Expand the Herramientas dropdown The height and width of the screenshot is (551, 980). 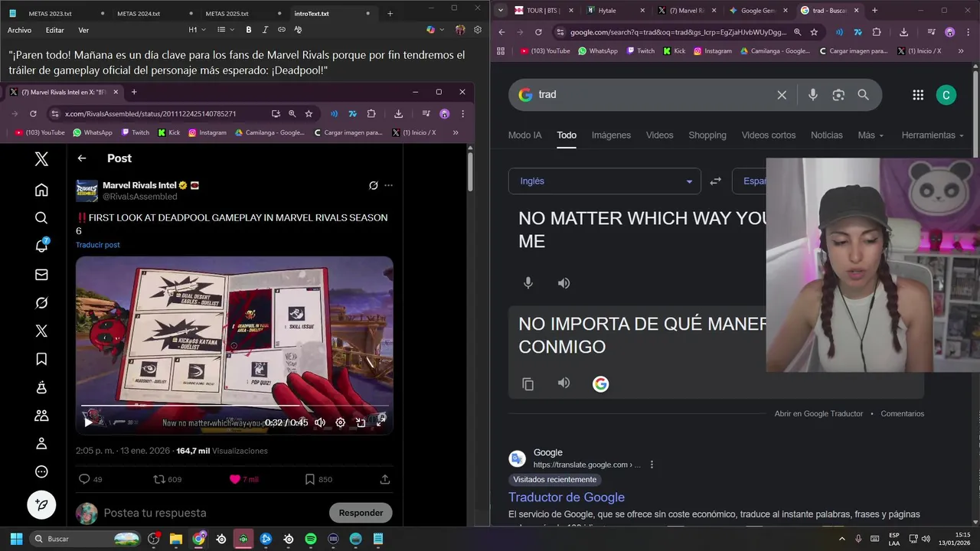click(933, 135)
